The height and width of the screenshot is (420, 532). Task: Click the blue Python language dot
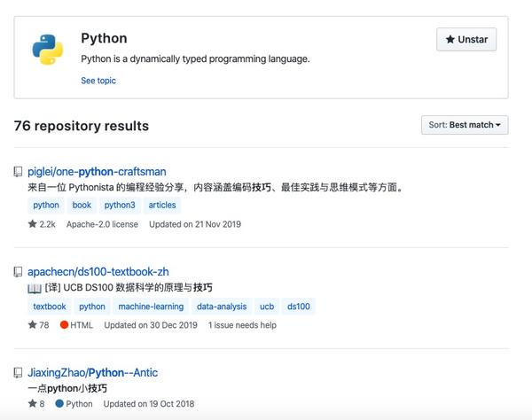coord(59,403)
